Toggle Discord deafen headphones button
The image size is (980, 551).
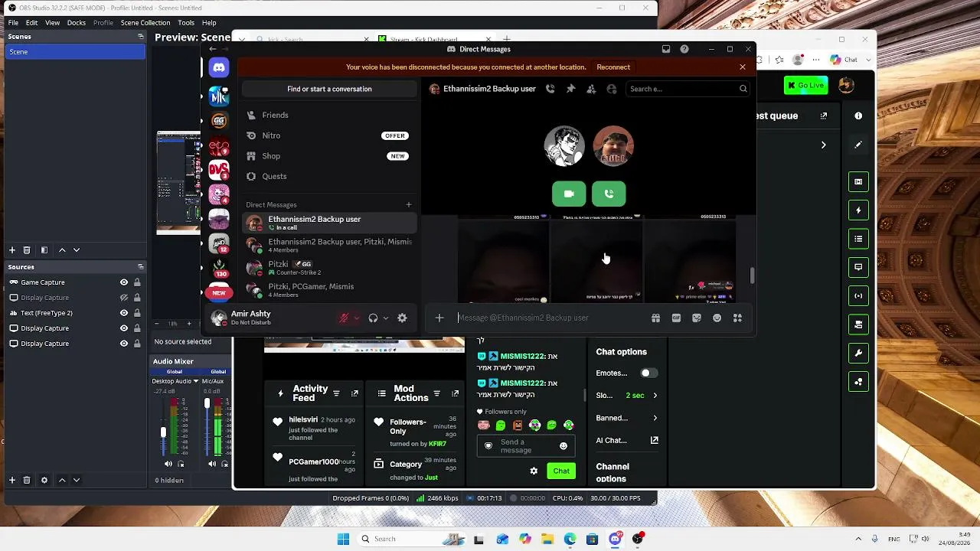coord(373,318)
